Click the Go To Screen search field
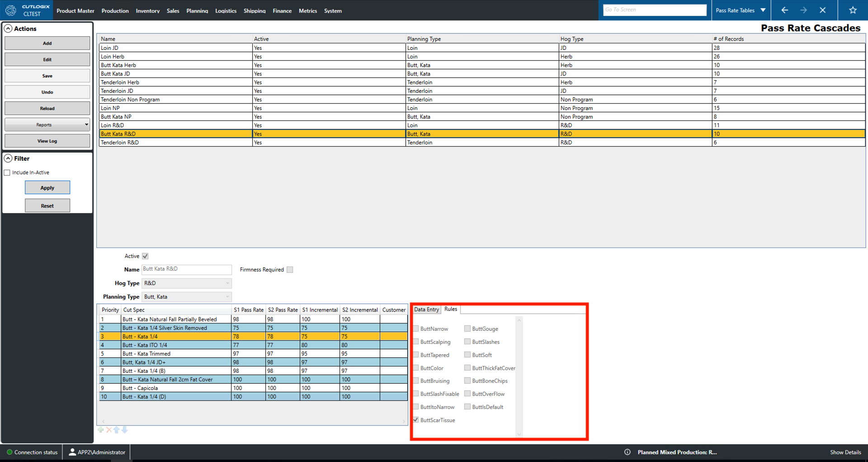Viewport: 868px width, 462px height. [x=654, y=10]
